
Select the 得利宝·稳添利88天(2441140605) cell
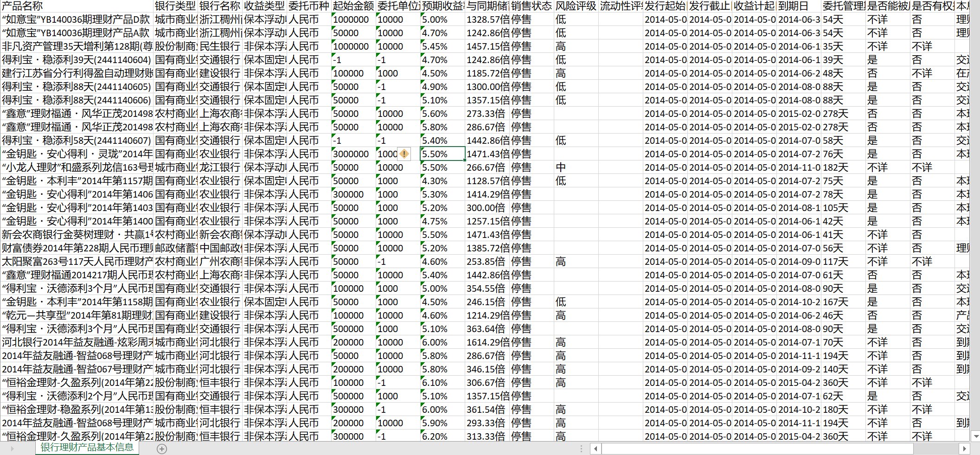click(77, 87)
